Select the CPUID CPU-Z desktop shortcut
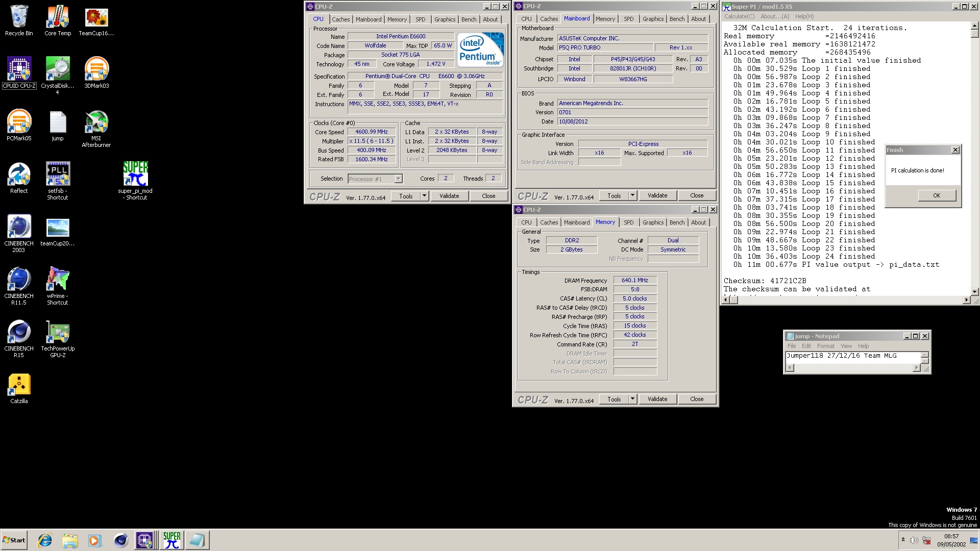The image size is (980, 551). [x=19, y=72]
